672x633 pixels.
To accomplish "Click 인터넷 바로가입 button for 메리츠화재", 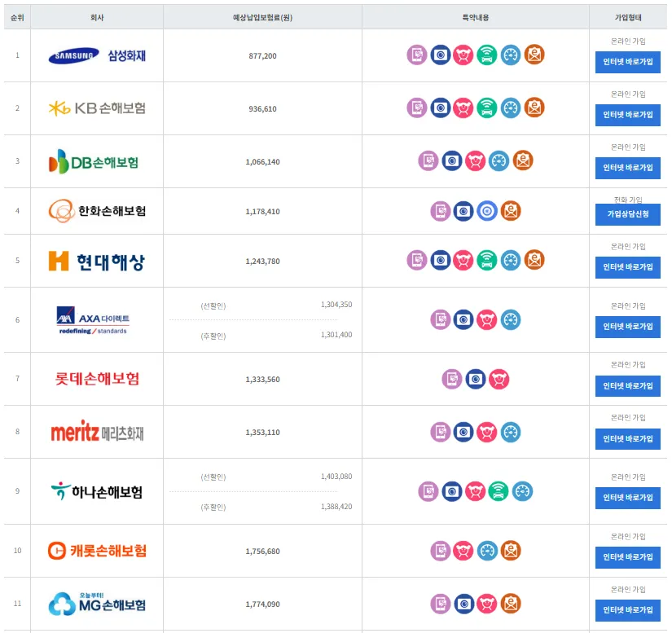I will pyautogui.click(x=627, y=439).
